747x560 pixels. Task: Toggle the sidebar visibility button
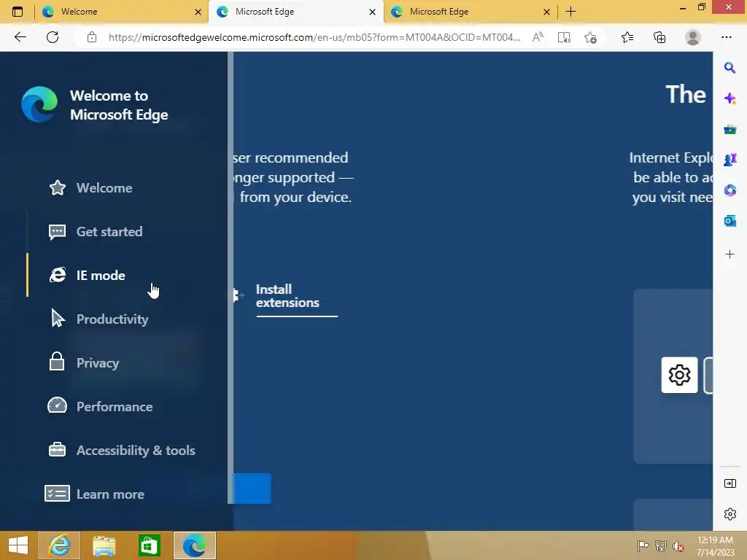[729, 483]
